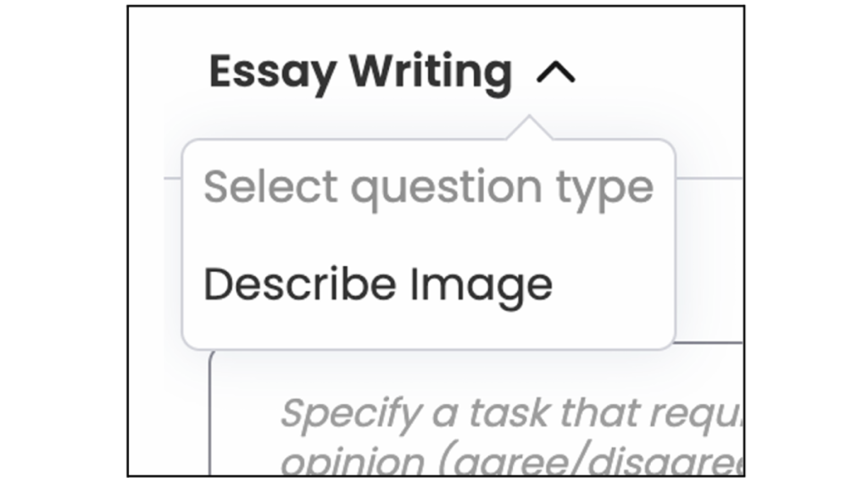Click the Essay Writing heading text
Screen dimensions: 868x488
(360, 72)
